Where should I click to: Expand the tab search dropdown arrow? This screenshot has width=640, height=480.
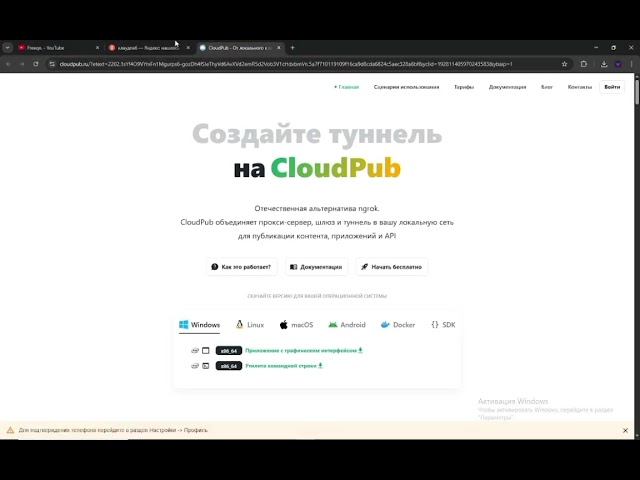7,48
